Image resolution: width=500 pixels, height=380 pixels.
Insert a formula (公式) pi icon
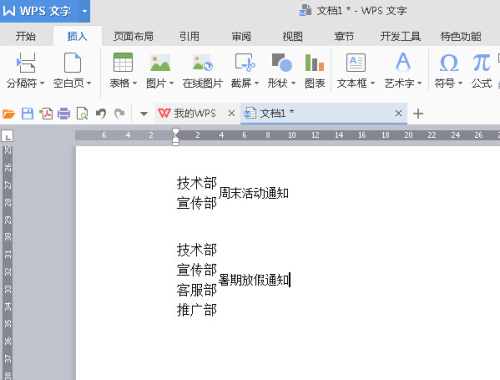tap(481, 63)
